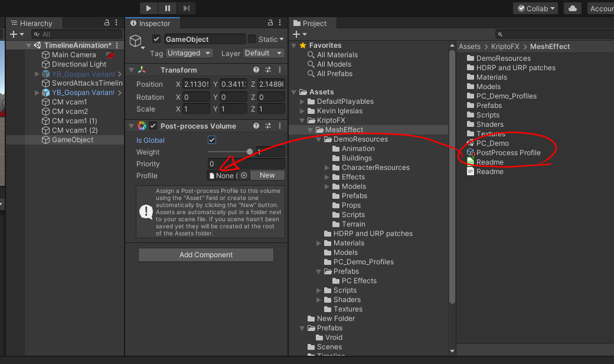
Task: Toggle the Inspector panel lock icon
Action: pos(270,22)
